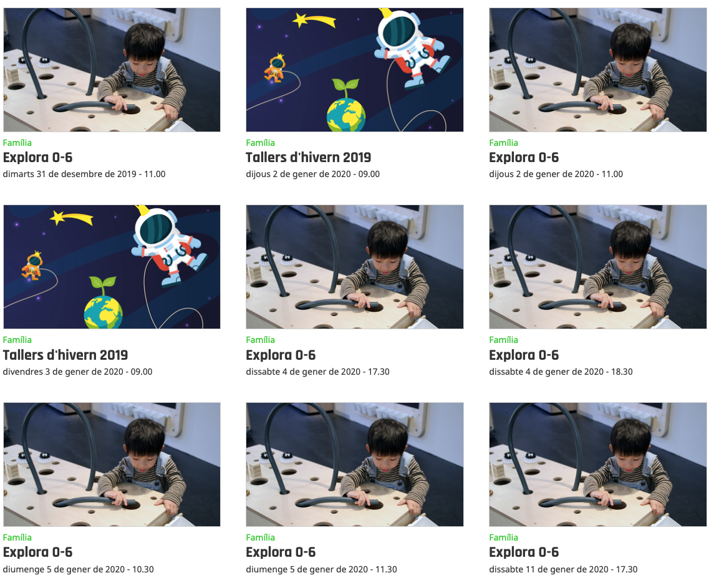Open the Explora 0-6 image for dissabte 4 at 17.30
The width and height of the screenshot is (719, 588).
(x=354, y=267)
